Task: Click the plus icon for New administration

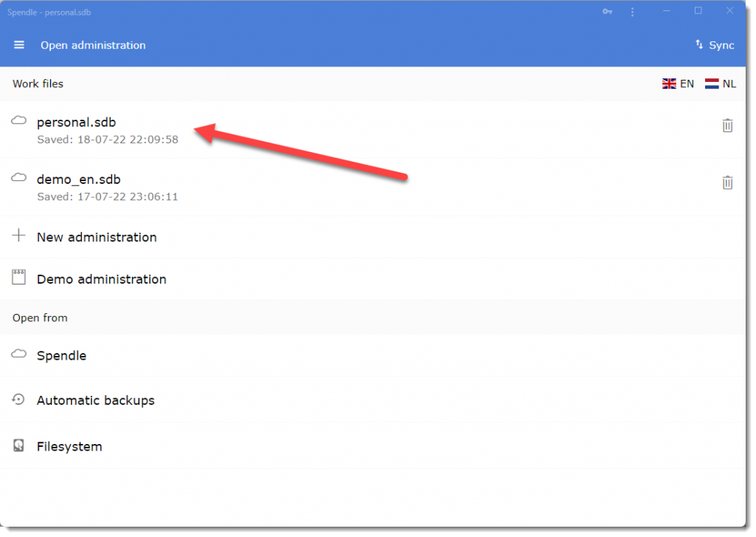Action: 18,236
